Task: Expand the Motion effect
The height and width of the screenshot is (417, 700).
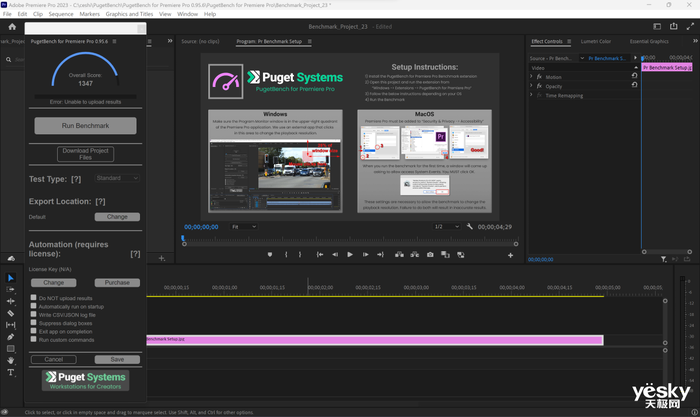Action: (531, 76)
